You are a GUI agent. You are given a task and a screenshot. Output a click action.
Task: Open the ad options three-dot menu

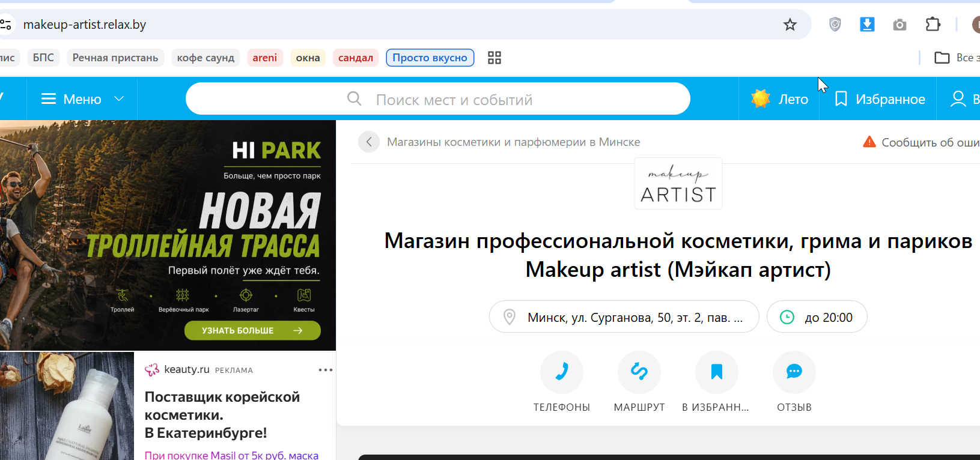[326, 370]
